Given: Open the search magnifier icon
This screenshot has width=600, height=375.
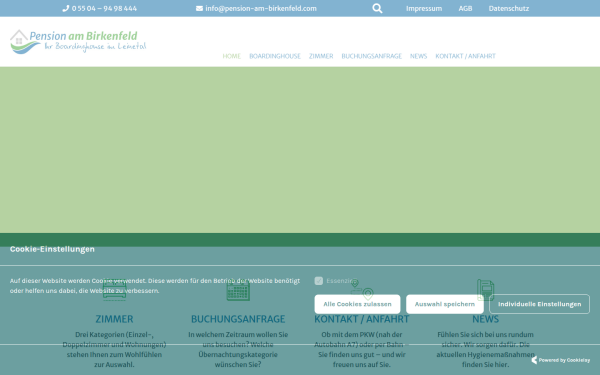Looking at the screenshot, I should [x=377, y=8].
